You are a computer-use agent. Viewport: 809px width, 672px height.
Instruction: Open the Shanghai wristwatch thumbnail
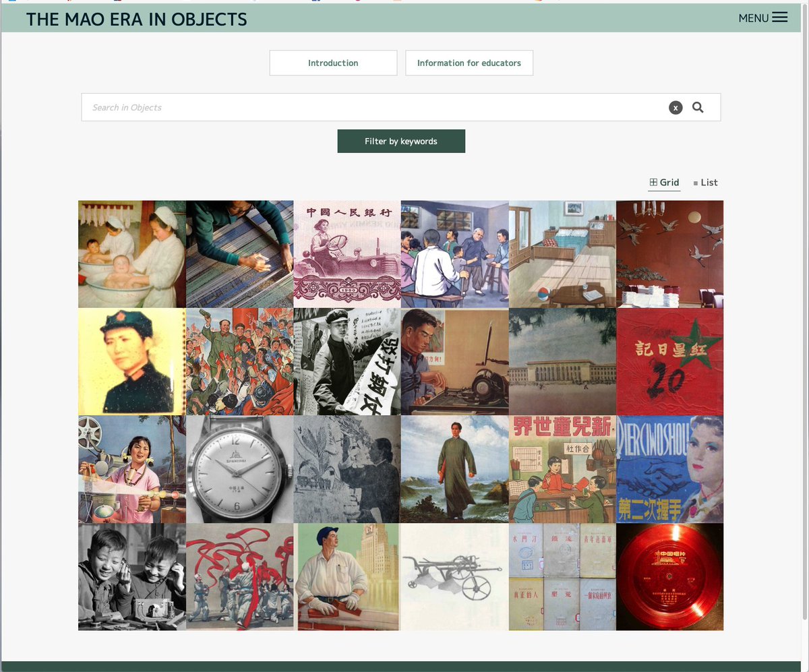coord(239,469)
